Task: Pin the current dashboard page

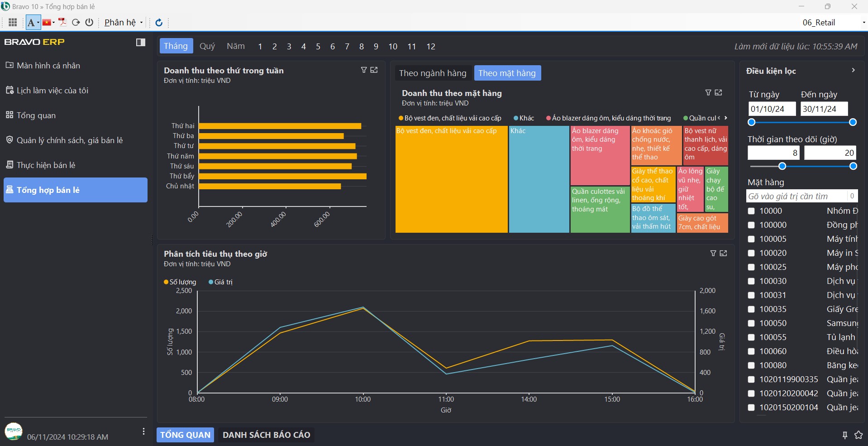Action: pos(844,435)
